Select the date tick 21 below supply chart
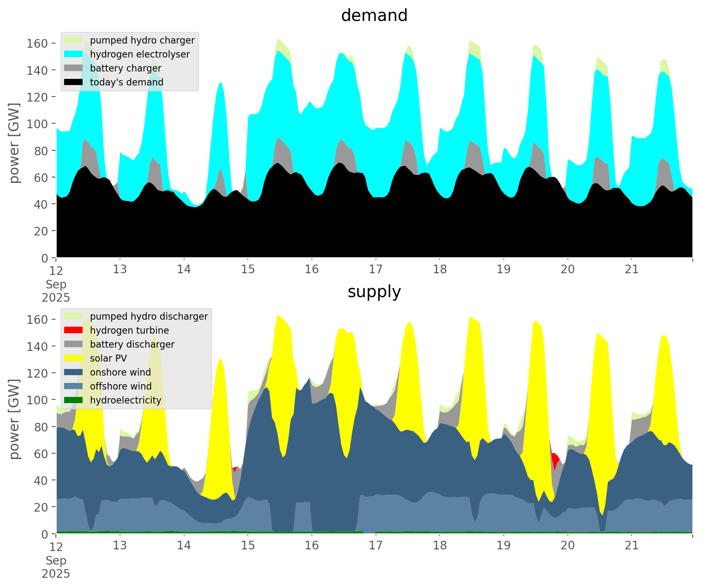 click(x=632, y=546)
